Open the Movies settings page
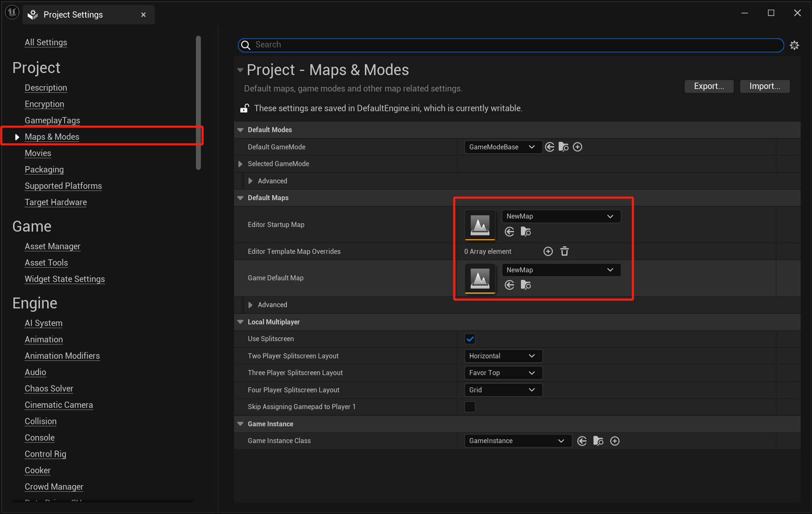The height and width of the screenshot is (514, 812). coord(38,153)
